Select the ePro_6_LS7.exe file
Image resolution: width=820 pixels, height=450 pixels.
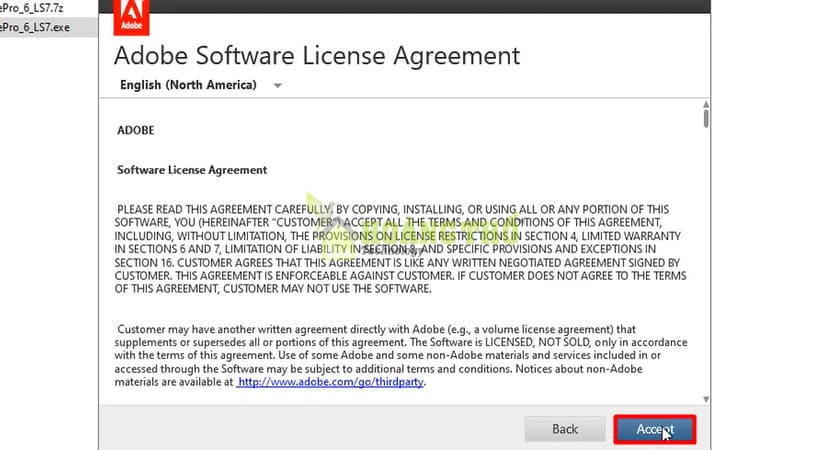tap(36, 27)
